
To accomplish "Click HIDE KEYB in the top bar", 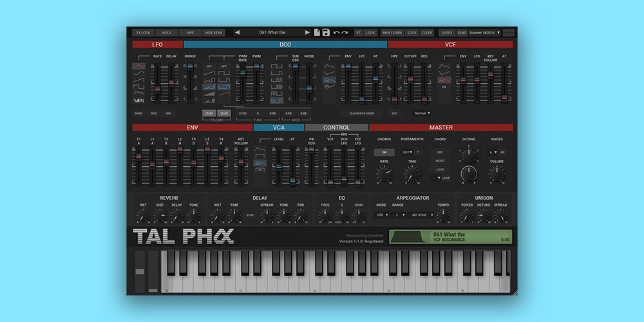I will [214, 32].
